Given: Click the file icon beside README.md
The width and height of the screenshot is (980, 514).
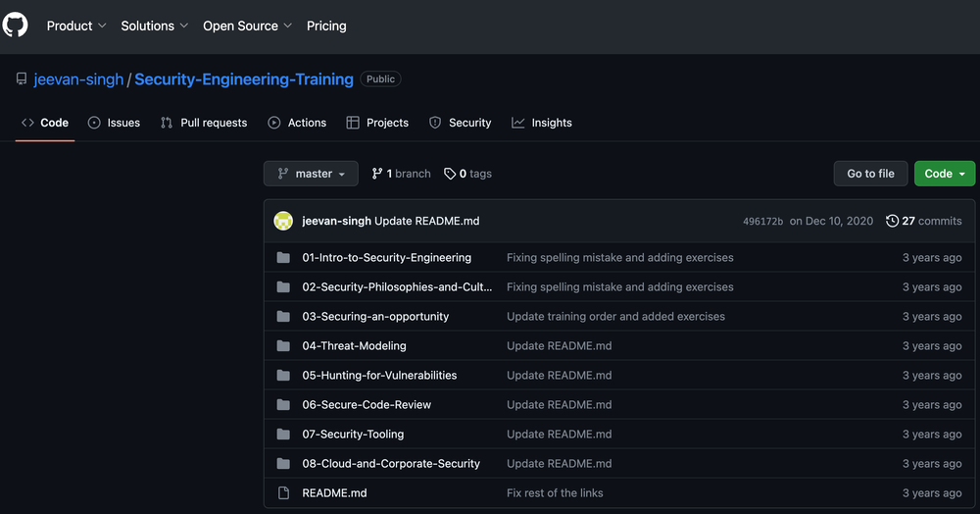Looking at the screenshot, I should point(283,492).
